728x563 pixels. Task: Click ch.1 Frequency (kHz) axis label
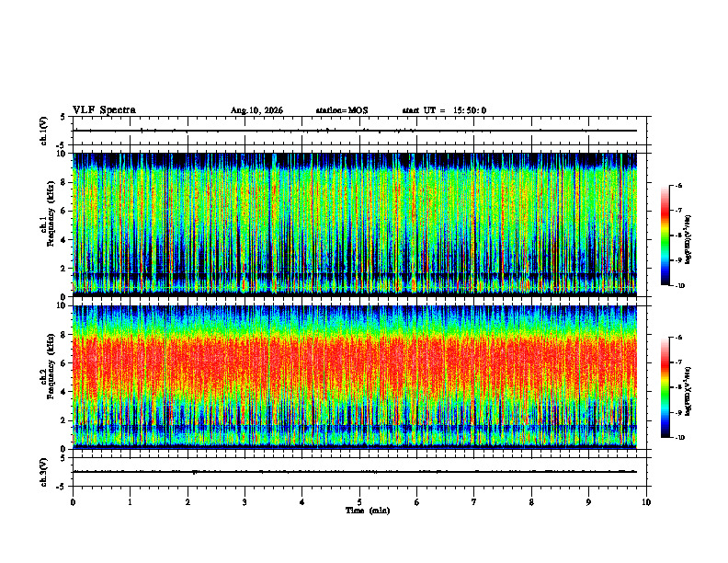pos(48,224)
